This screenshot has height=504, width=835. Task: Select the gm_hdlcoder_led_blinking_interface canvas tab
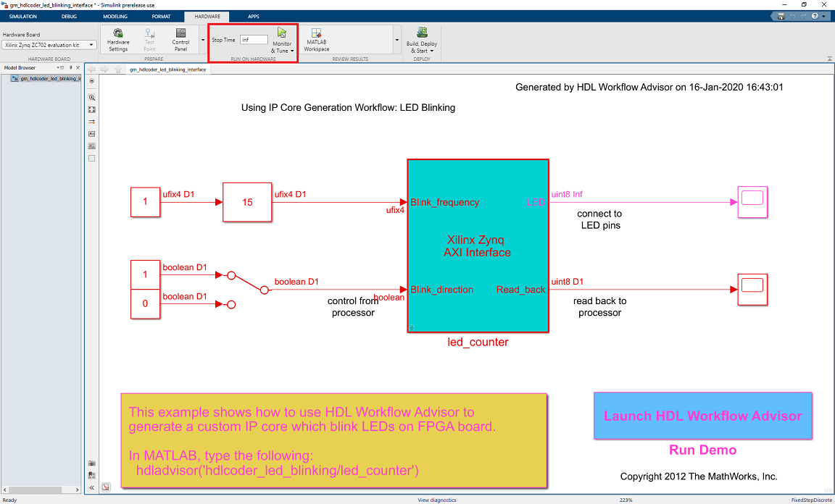(167, 70)
